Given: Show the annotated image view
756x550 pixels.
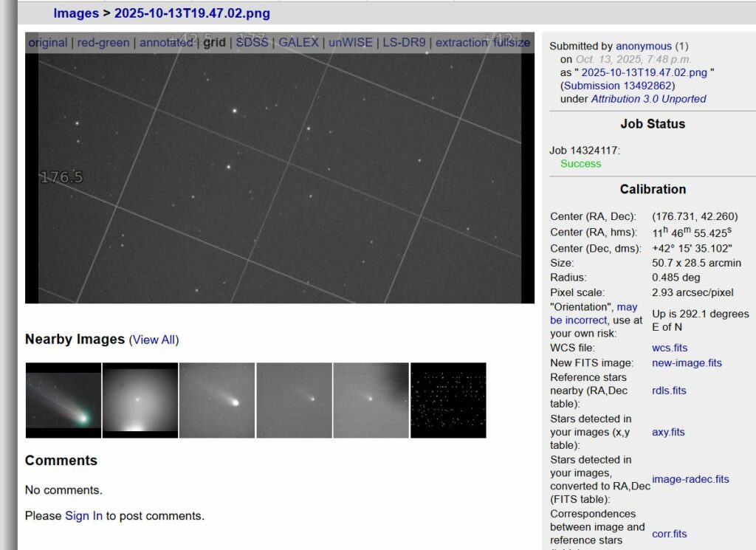Looking at the screenshot, I should click(x=166, y=43).
